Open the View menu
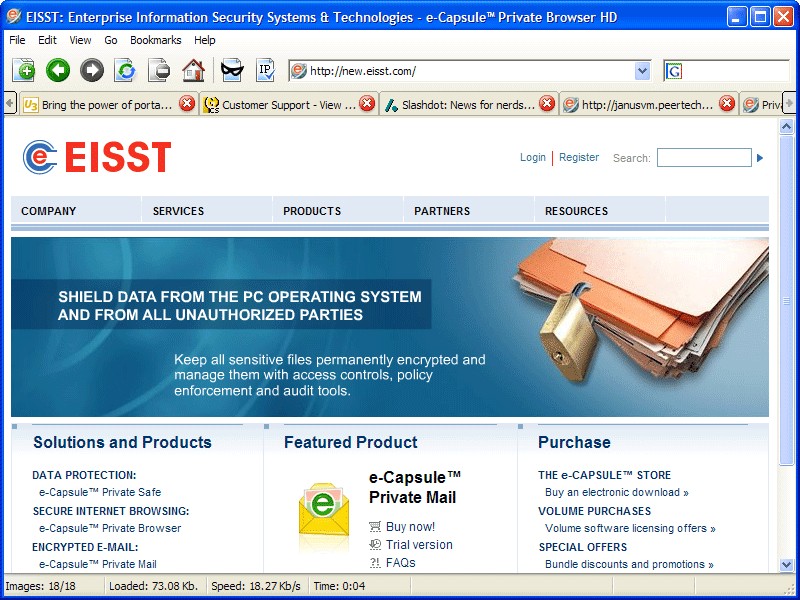The height and width of the screenshot is (600, 800). coord(80,40)
